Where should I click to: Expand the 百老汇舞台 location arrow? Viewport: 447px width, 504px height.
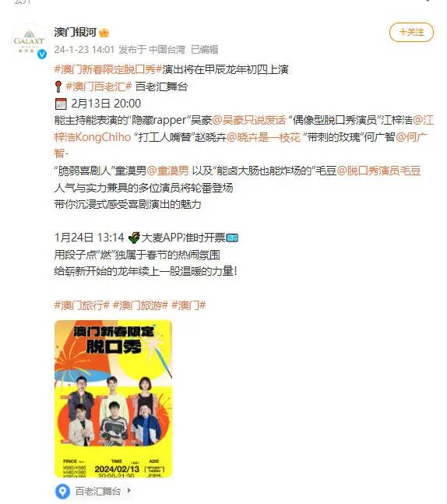129,491
